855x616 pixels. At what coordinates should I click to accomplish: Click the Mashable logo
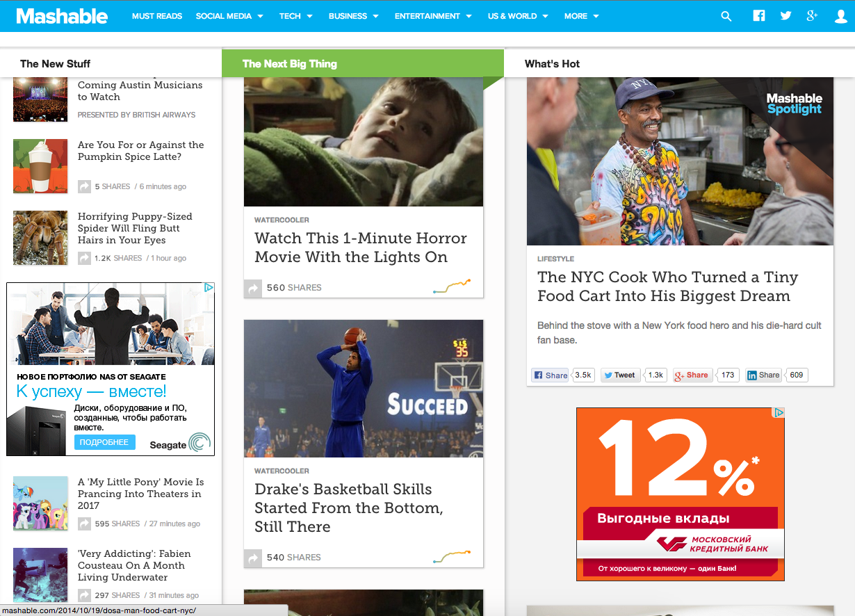click(62, 16)
